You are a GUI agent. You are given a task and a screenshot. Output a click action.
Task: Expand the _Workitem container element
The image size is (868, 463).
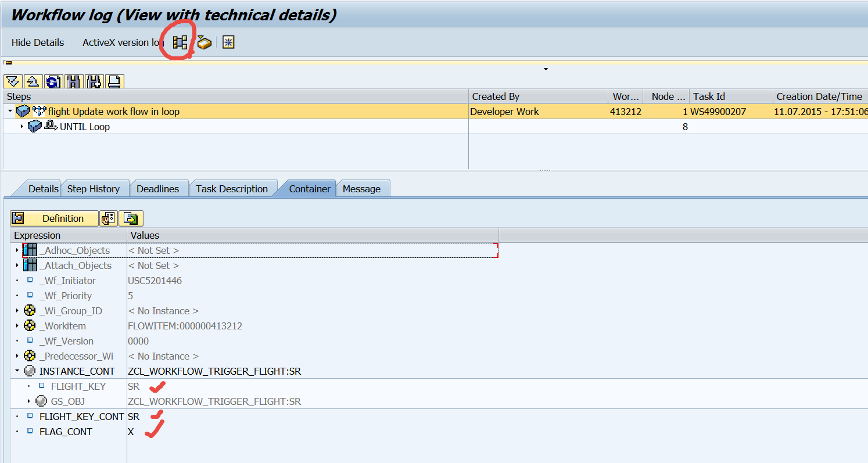pyautogui.click(x=17, y=326)
